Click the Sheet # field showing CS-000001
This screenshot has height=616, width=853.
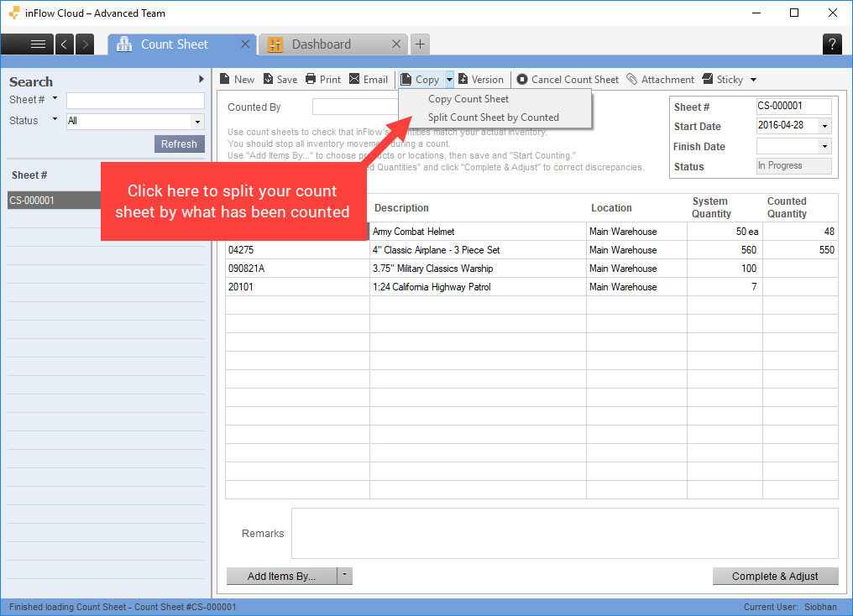point(793,106)
